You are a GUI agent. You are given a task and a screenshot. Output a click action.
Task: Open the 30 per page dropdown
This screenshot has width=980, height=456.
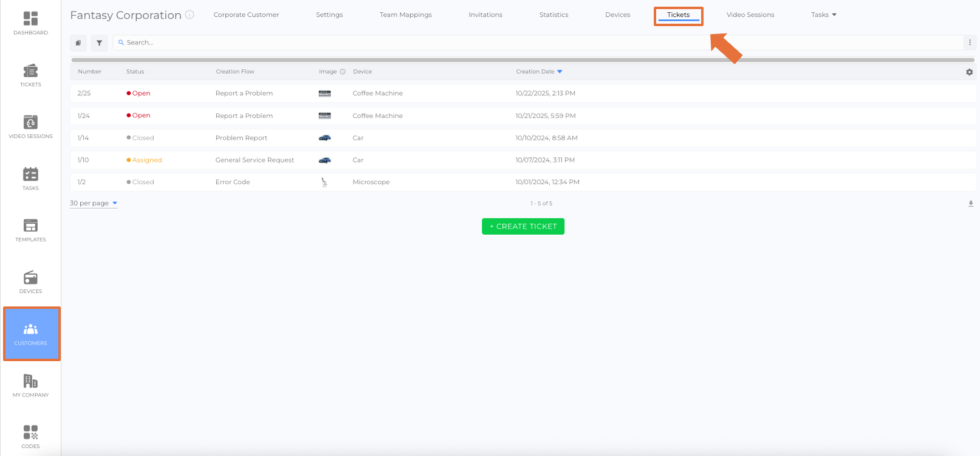coord(94,203)
